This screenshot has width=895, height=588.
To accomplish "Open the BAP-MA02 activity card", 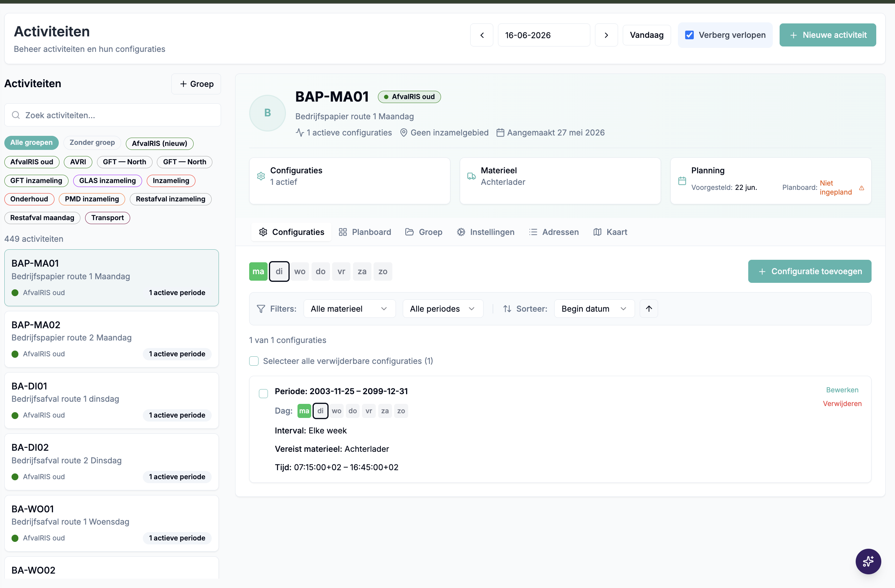I will pos(112,339).
